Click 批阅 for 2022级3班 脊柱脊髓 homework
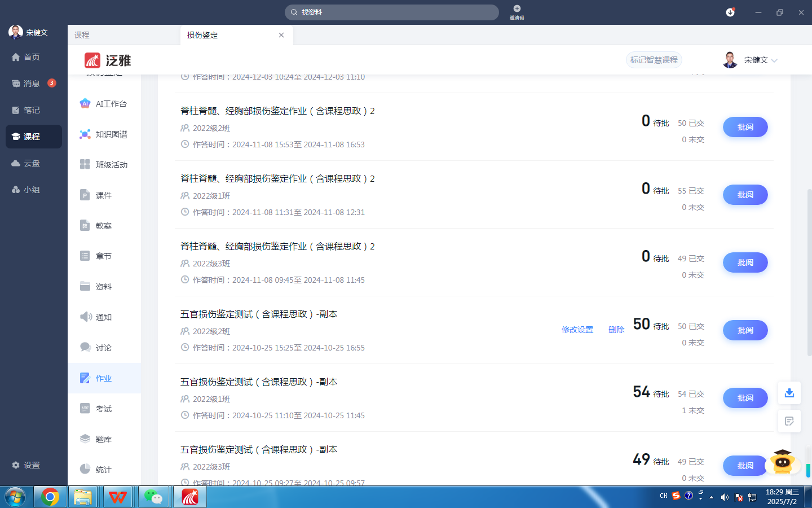The width and height of the screenshot is (812, 508). click(745, 262)
